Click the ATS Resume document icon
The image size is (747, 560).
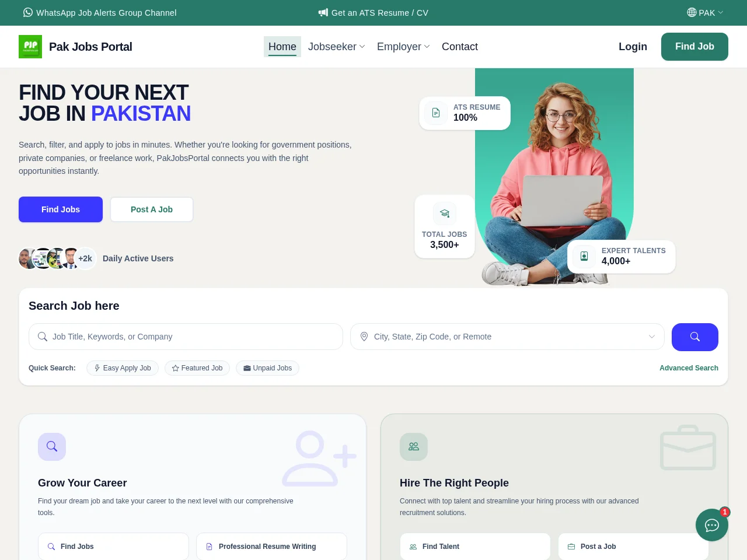[436, 113]
